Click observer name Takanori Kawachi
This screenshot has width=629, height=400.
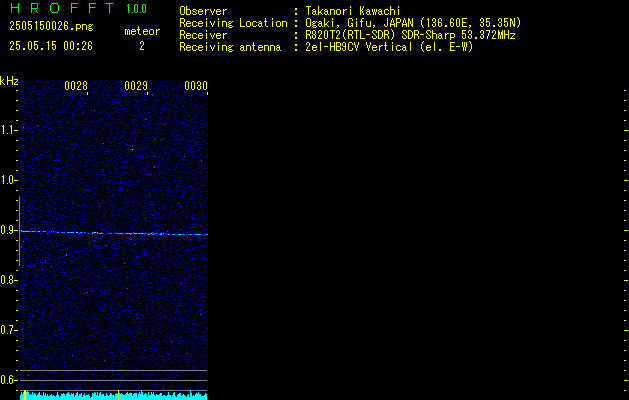coord(353,11)
